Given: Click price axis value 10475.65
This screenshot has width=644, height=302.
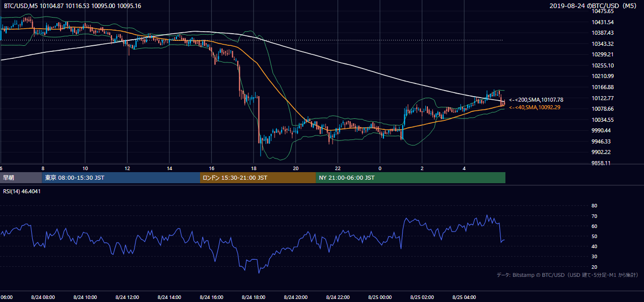Looking at the screenshot, I should [x=603, y=11].
